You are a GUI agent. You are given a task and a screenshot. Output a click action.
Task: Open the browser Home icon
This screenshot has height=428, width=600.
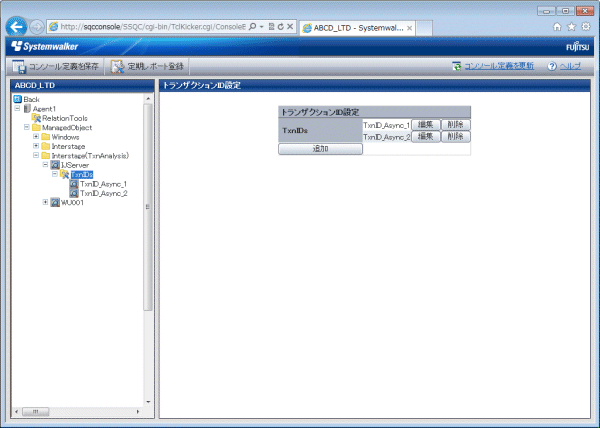[x=557, y=26]
